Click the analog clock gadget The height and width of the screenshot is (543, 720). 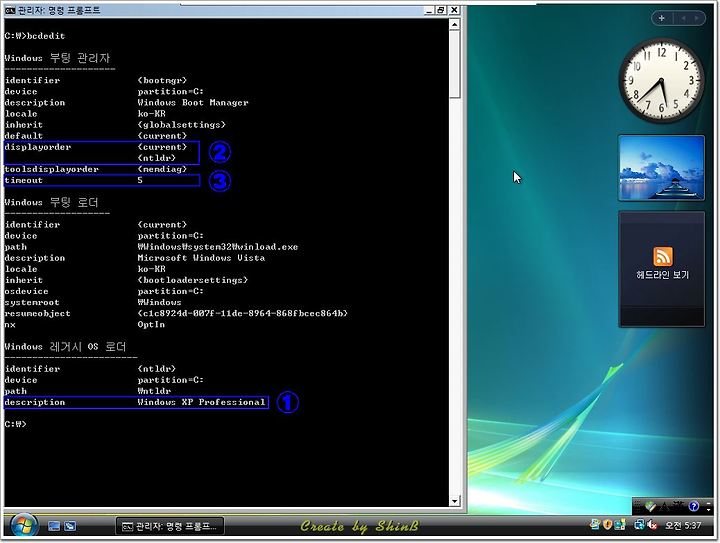661,81
